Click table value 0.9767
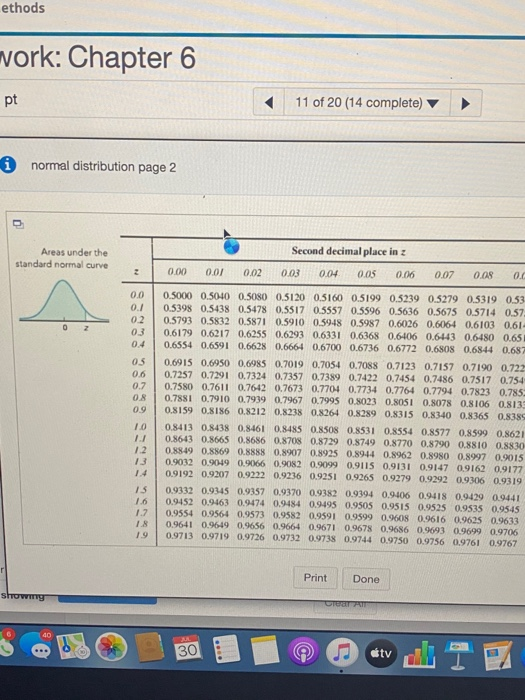This screenshot has height=700, width=525. 503,543
